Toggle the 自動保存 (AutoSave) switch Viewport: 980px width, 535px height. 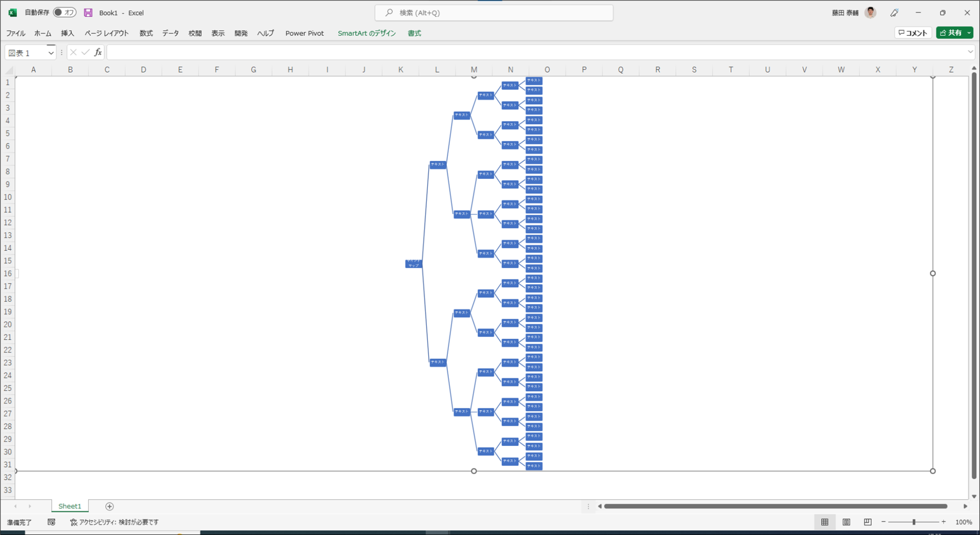coord(64,12)
